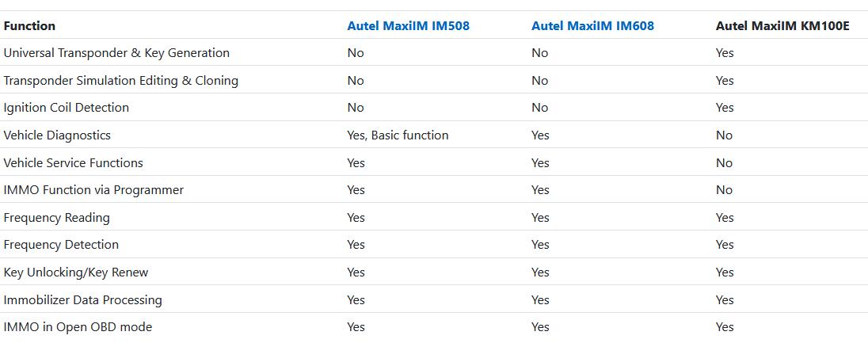Screen dimensions: 868x343
Task: Click IM608 'Yes' in Frequency Reading row
Action: [x=540, y=217]
